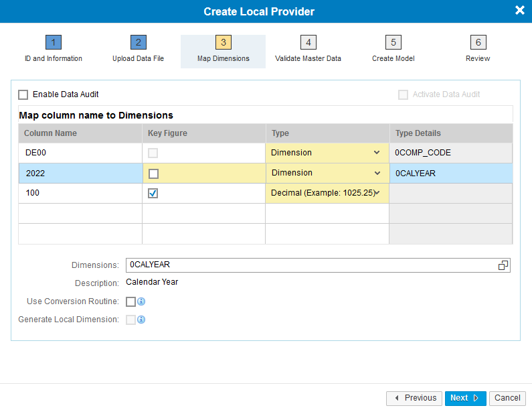Open step 6 Review

[478, 50]
